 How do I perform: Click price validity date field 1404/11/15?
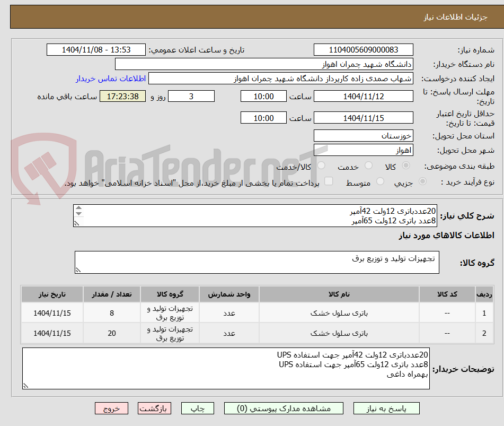point(363,118)
